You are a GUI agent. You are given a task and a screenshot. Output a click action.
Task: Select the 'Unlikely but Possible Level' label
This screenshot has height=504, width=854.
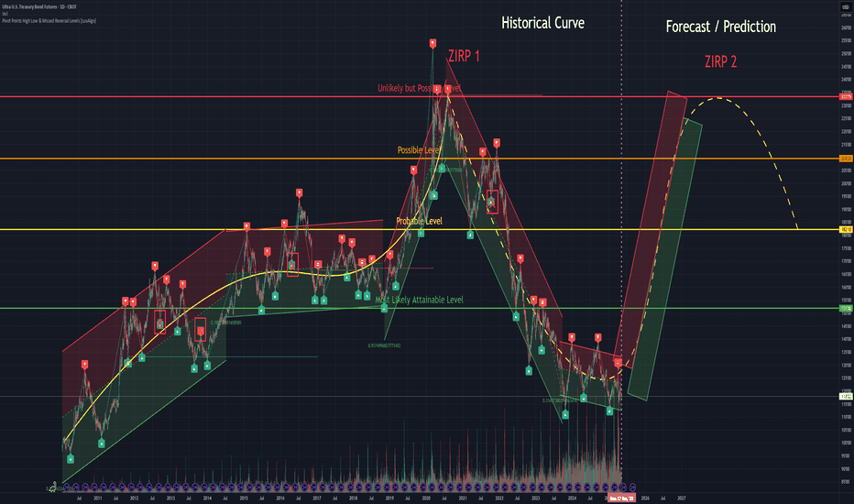(418, 88)
